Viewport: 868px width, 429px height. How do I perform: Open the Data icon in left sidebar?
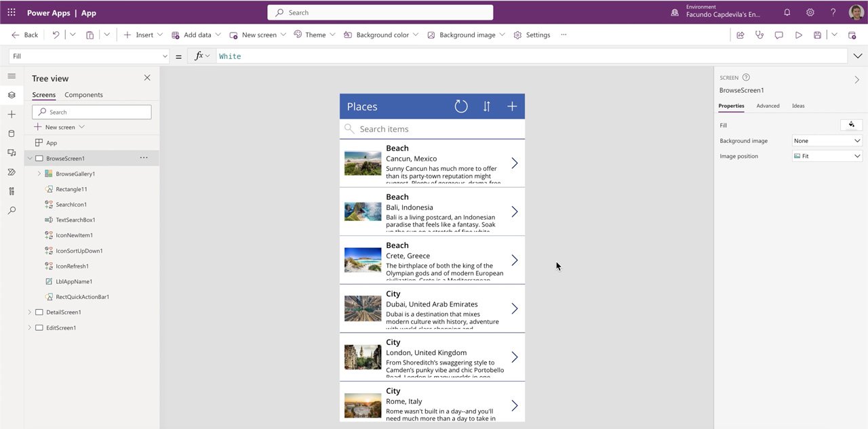tap(12, 134)
